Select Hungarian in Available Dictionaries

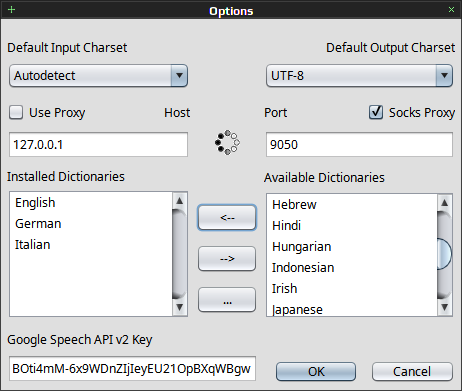coord(352,247)
